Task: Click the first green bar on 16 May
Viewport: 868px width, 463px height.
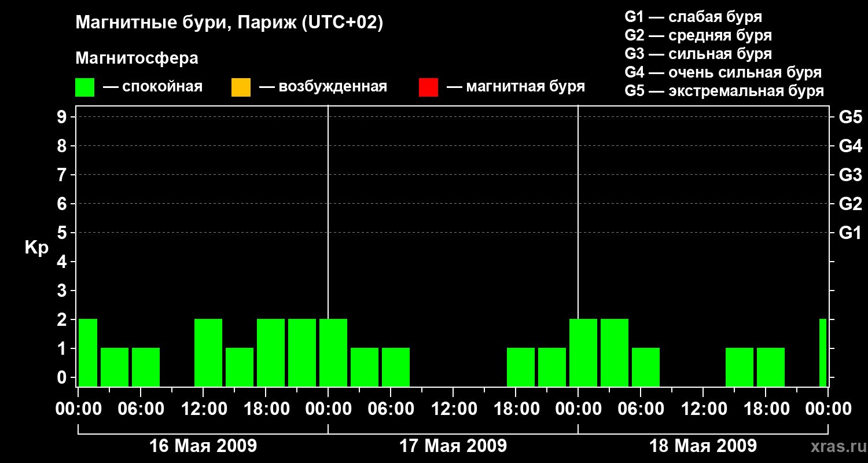Action: pos(88,352)
